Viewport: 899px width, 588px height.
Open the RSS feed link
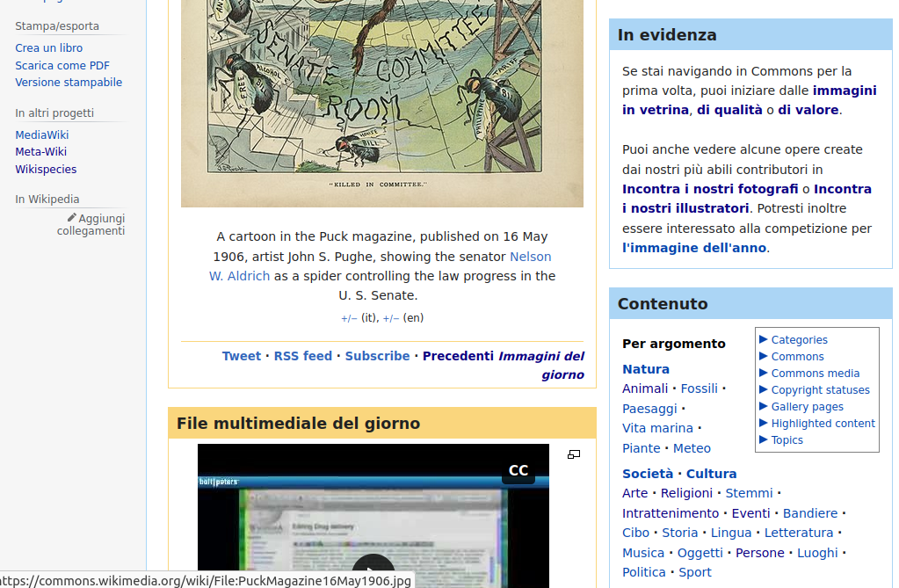302,356
